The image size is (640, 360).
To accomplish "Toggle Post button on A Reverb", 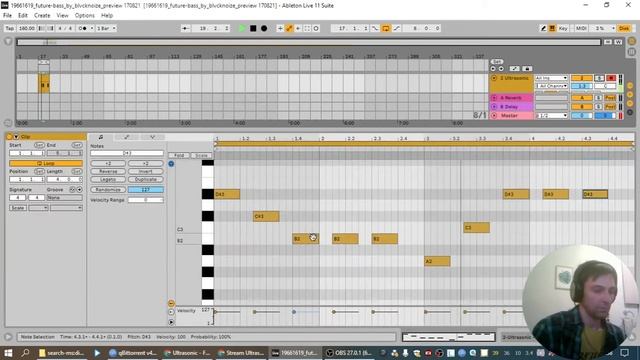I will click(610, 98).
